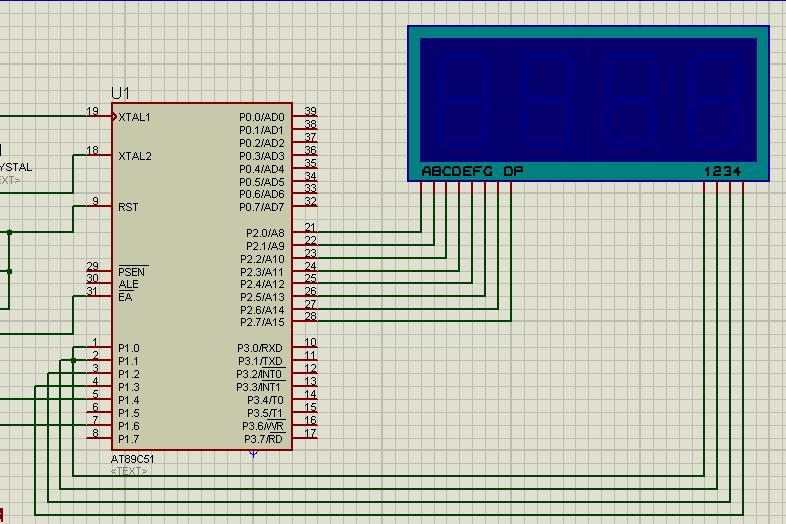Click pin number 19 beside XTAL1

pos(93,111)
